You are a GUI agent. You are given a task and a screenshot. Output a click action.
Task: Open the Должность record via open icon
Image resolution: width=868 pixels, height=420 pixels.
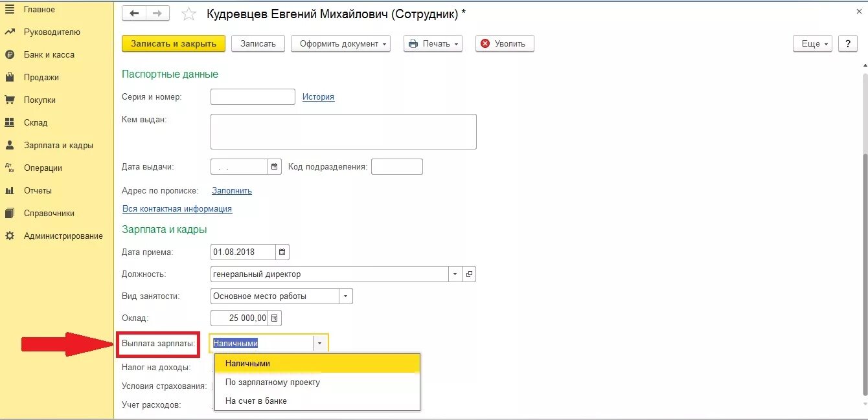470,274
